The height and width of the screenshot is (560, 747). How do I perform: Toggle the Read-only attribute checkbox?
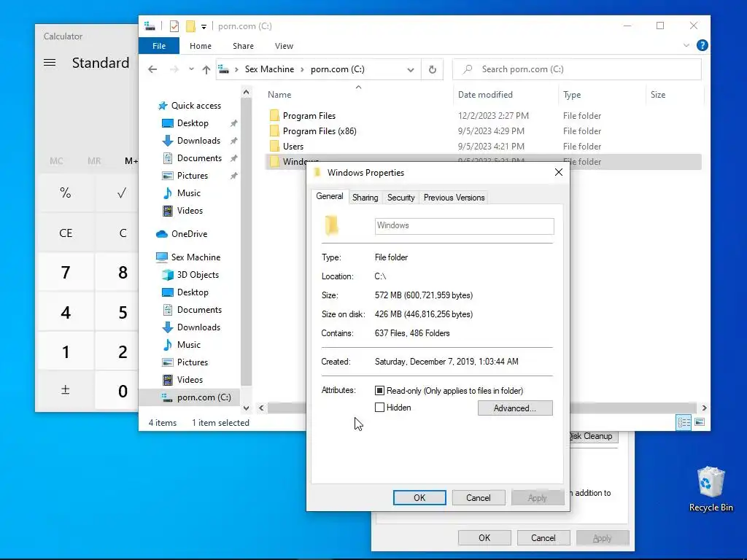[x=379, y=391]
